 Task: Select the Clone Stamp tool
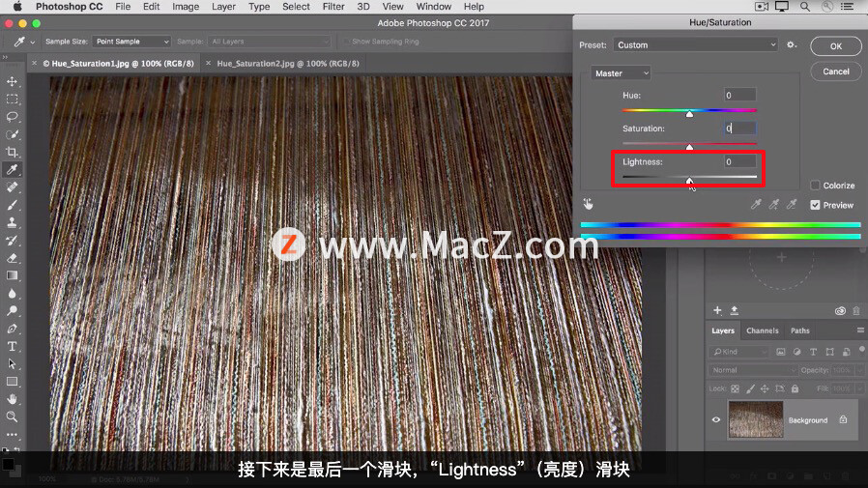(12, 222)
